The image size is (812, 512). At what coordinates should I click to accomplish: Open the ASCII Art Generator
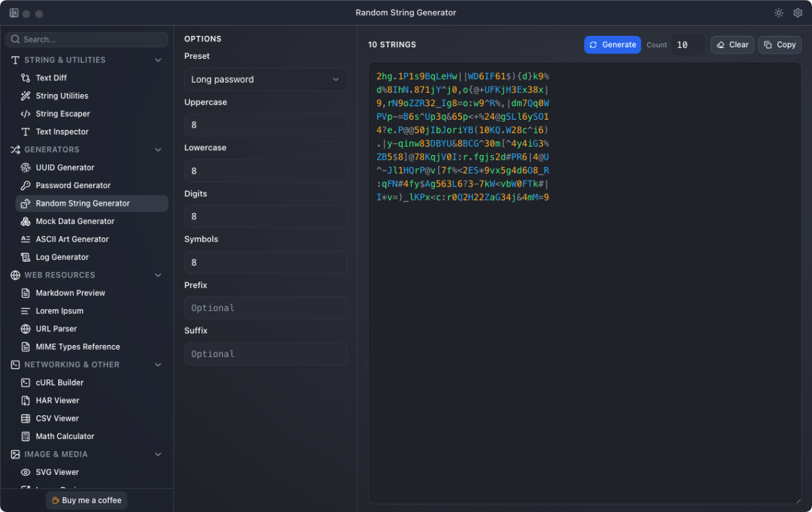(x=72, y=239)
